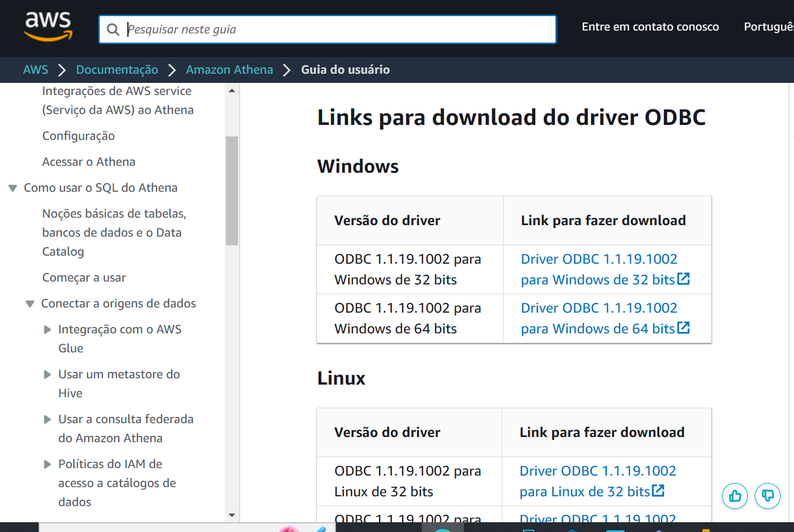Click external-link icon on Linux 32 bits link
794x532 pixels.
[658, 491]
